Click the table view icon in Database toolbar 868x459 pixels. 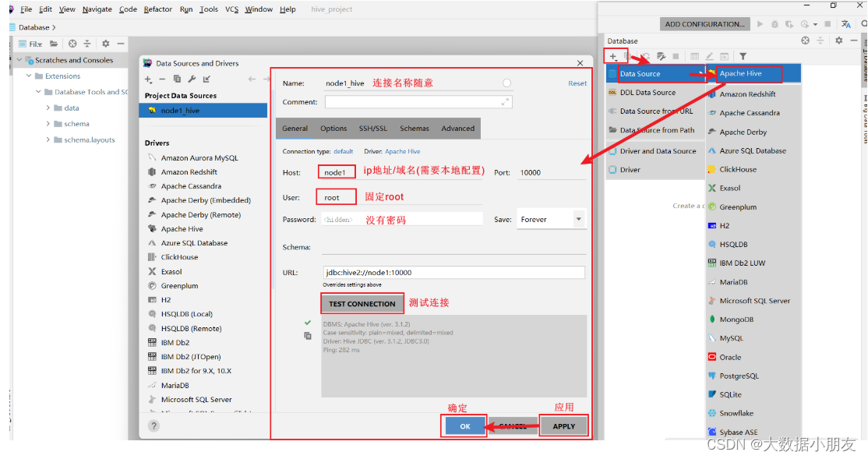click(694, 56)
